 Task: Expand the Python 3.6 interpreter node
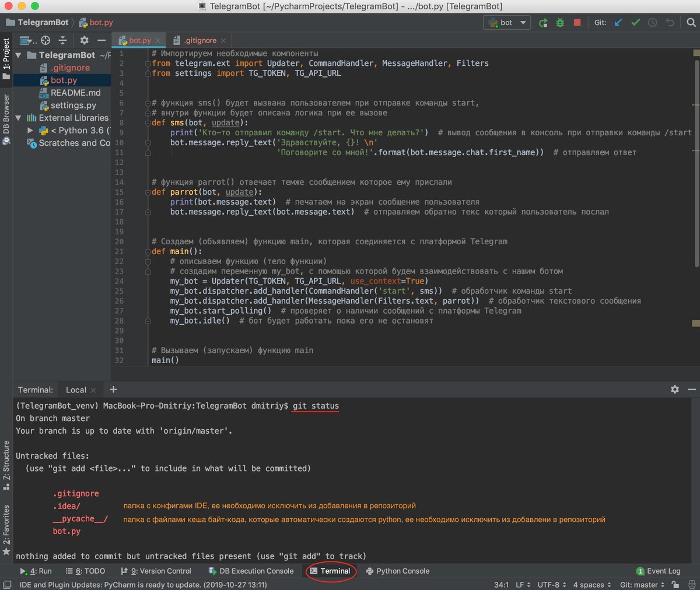coord(30,131)
